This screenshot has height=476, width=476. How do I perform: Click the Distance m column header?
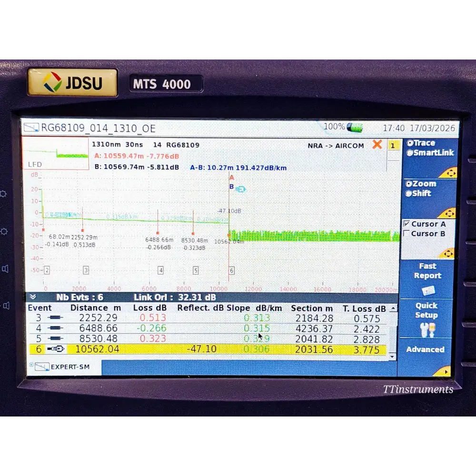96,308
